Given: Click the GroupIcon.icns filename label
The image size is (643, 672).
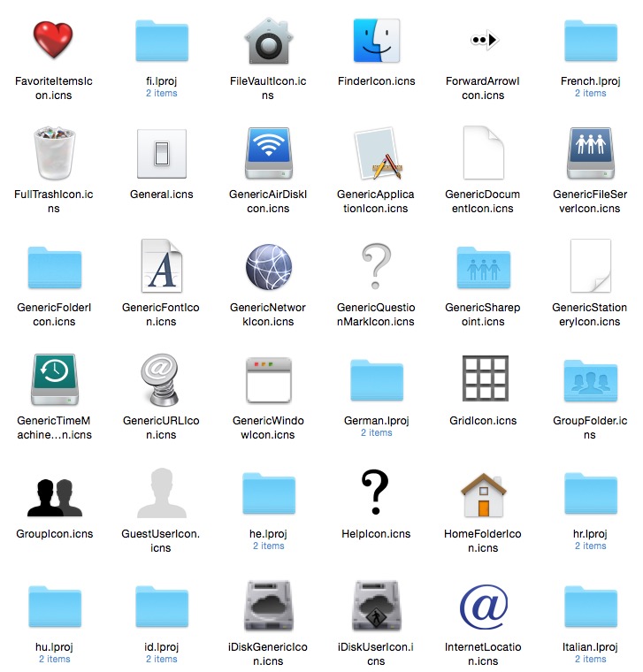Looking at the screenshot, I should click(55, 533).
